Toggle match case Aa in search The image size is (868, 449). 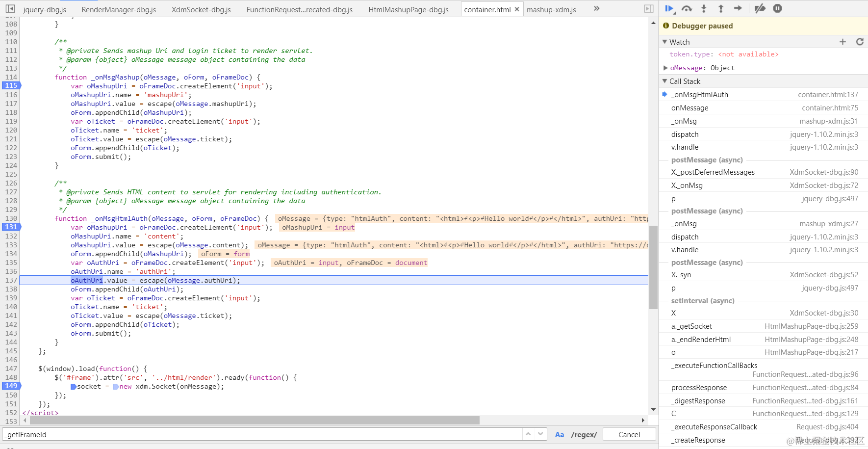click(560, 435)
